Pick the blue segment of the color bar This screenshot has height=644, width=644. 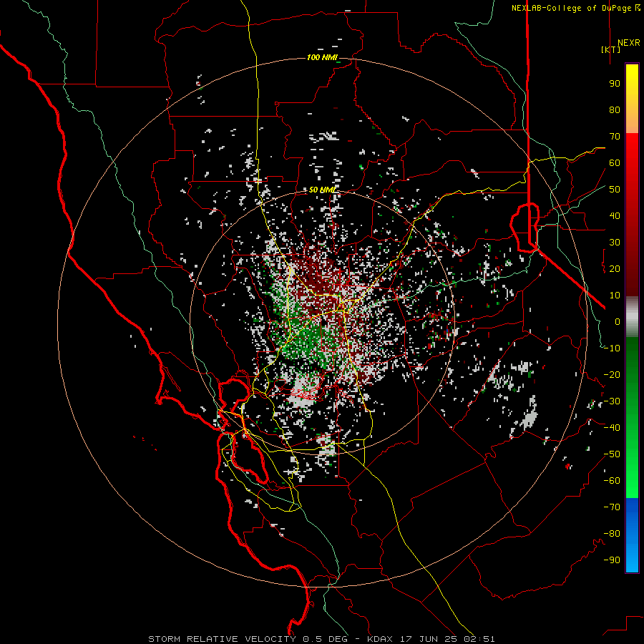(632, 535)
